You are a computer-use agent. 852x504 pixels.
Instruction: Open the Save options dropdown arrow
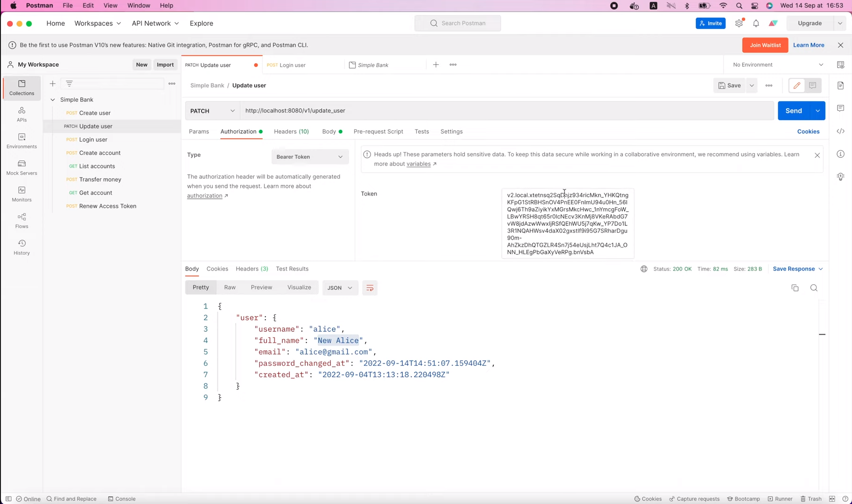pyautogui.click(x=752, y=85)
